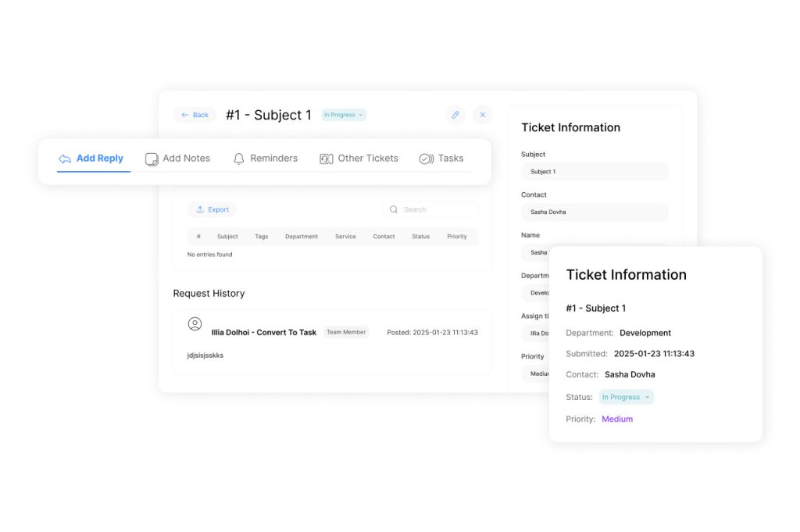Viewport: 800px width, 532px height.
Task: Click the Reminders bell icon
Action: (239, 159)
